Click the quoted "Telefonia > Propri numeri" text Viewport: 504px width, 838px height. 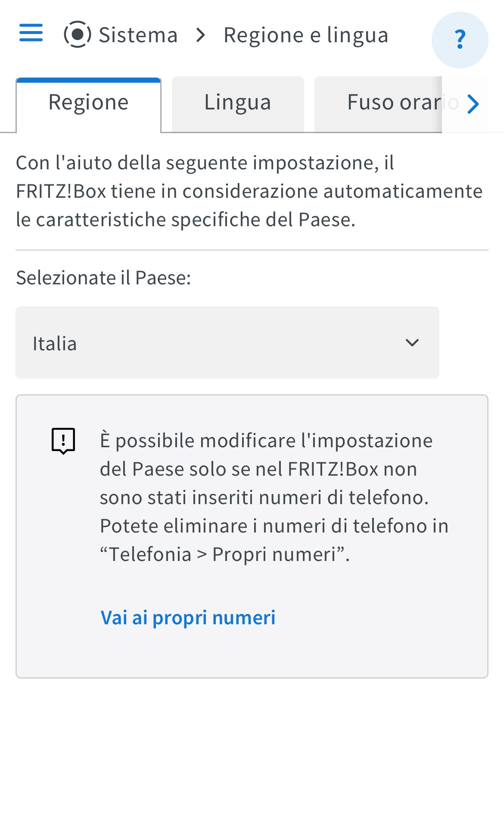click(224, 555)
